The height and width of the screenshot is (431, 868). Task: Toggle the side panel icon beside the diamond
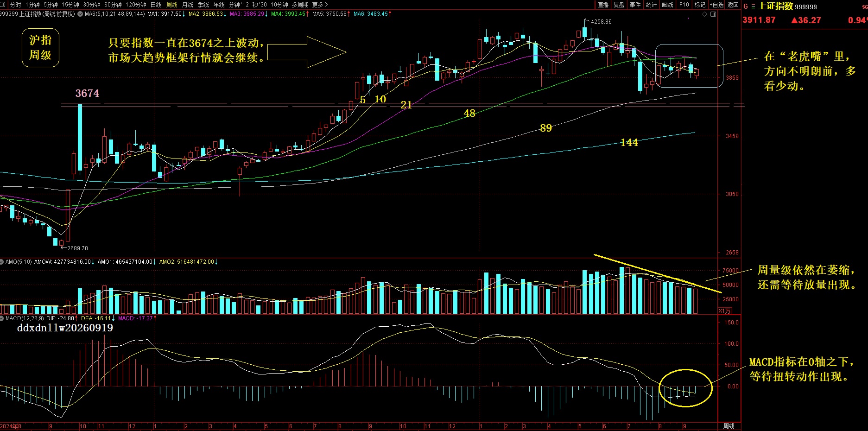click(x=713, y=14)
